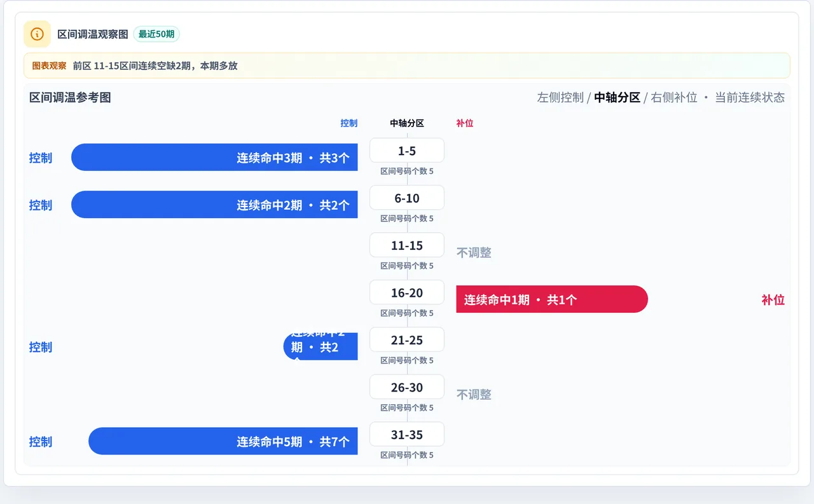This screenshot has width=814, height=504.
Task: Select the 1-5 zone box
Action: pos(407,151)
